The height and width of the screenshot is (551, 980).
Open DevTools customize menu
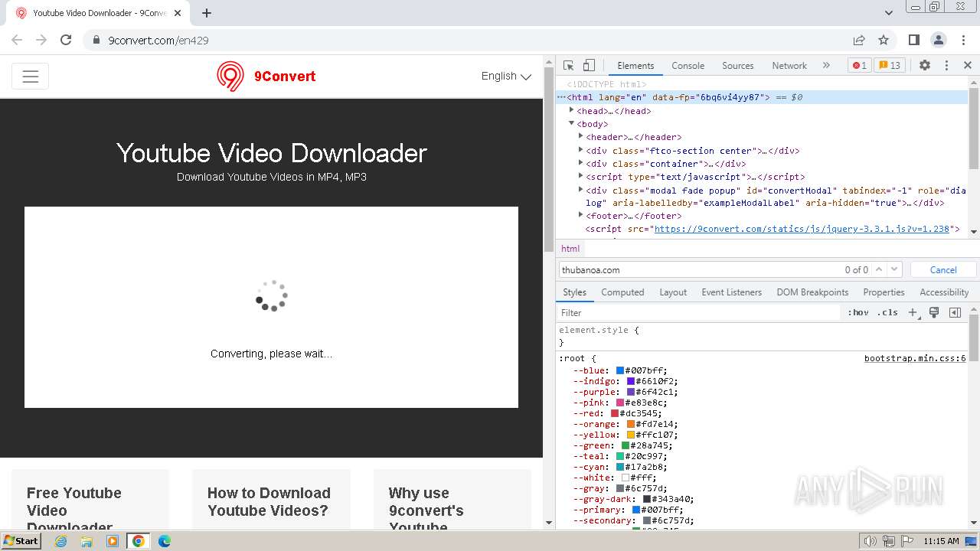[946, 66]
